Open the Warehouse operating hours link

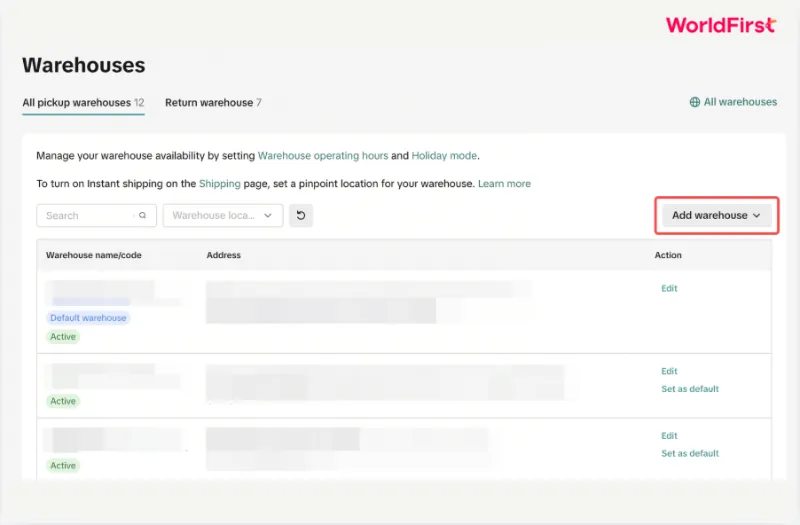pos(323,156)
